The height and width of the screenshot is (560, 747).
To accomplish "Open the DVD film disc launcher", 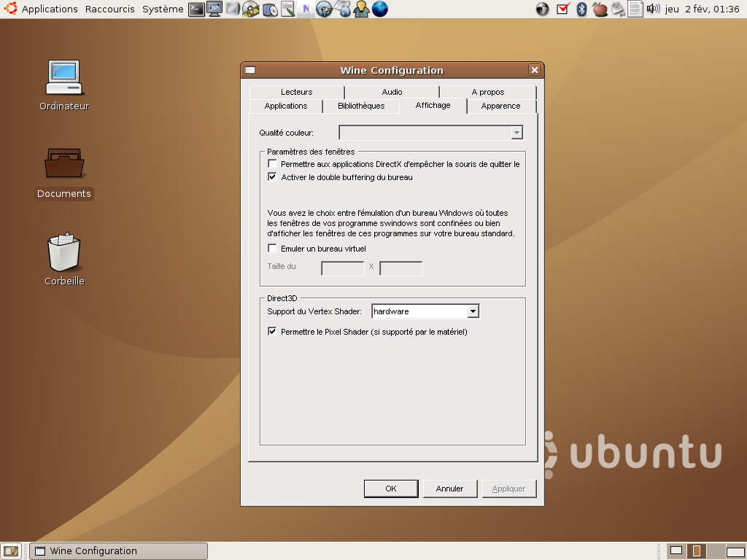I will (x=251, y=9).
